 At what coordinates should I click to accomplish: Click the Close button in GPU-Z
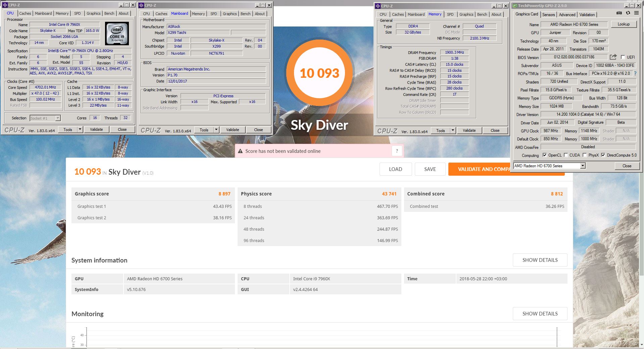[x=627, y=166]
